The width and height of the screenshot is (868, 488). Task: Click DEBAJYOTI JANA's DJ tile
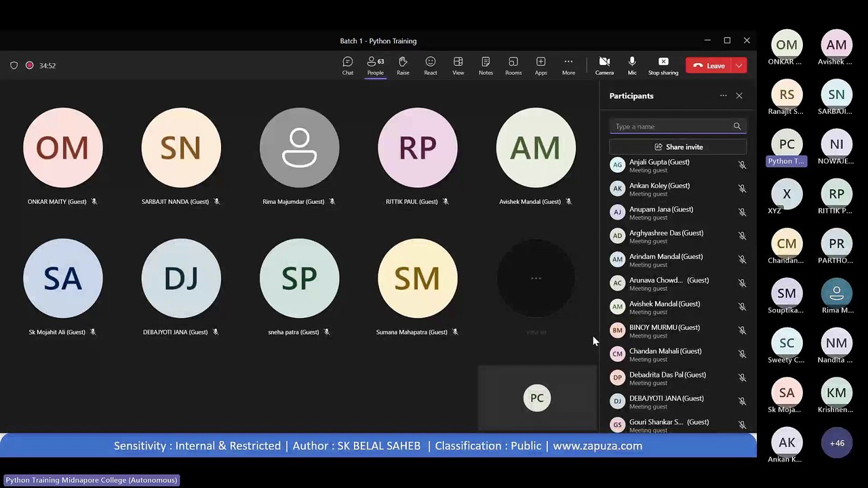coord(181,279)
